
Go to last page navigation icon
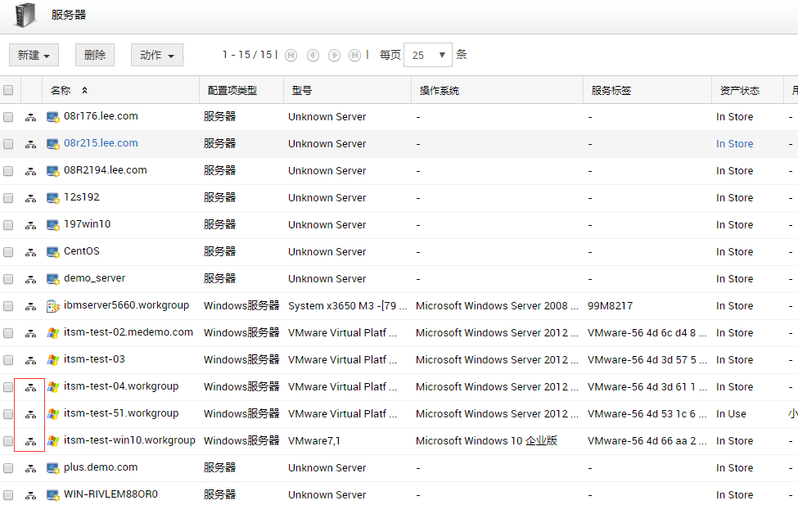tap(354, 55)
